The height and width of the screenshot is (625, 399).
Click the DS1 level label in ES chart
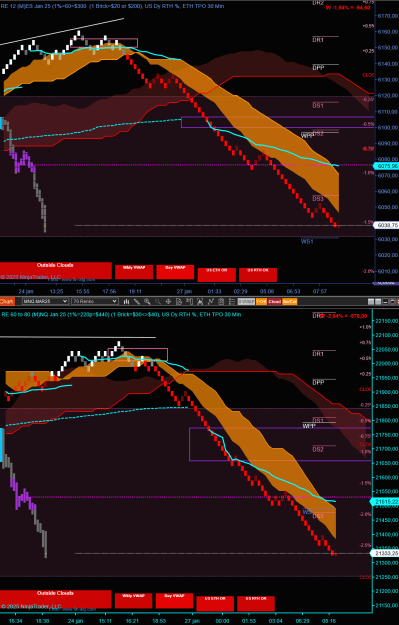pyautogui.click(x=318, y=106)
